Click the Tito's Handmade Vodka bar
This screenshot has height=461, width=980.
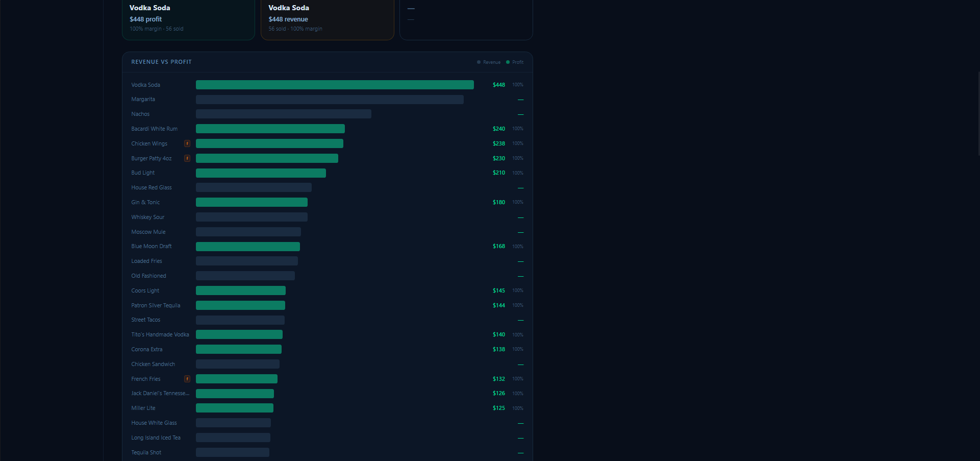(x=239, y=335)
